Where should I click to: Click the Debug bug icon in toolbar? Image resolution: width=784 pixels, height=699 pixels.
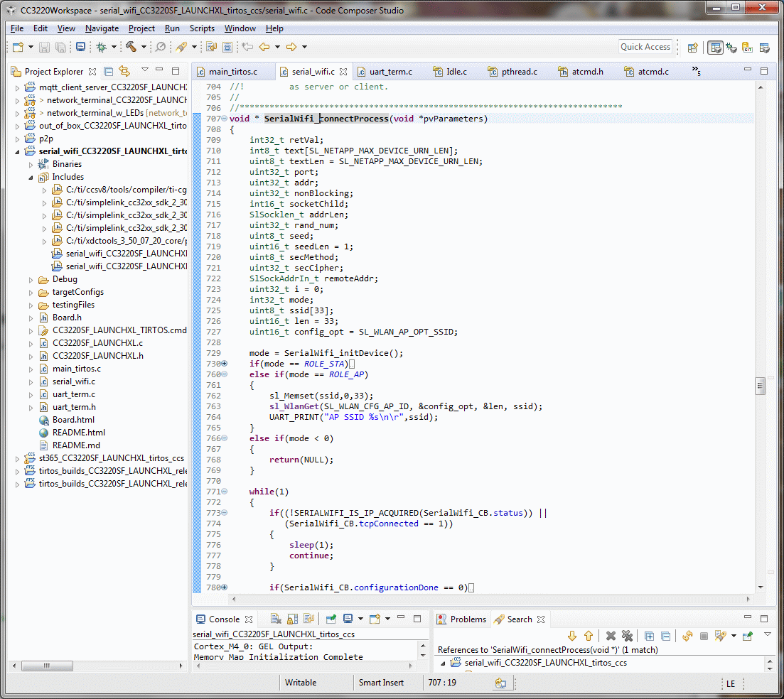click(102, 47)
